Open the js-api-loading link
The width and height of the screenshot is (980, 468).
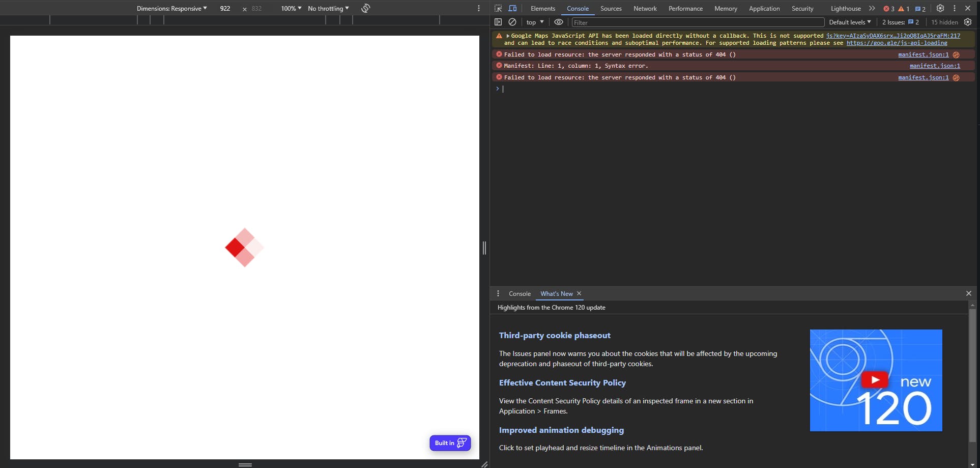[897, 43]
